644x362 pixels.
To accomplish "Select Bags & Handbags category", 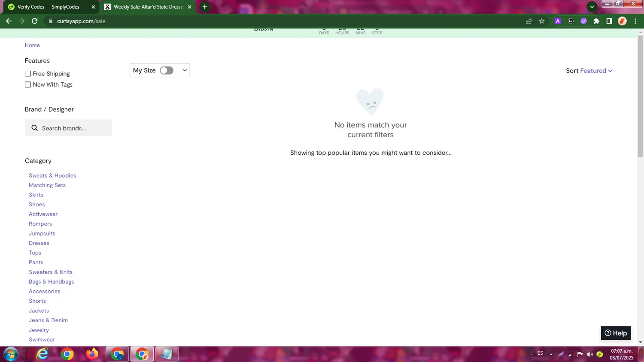I will (x=52, y=282).
